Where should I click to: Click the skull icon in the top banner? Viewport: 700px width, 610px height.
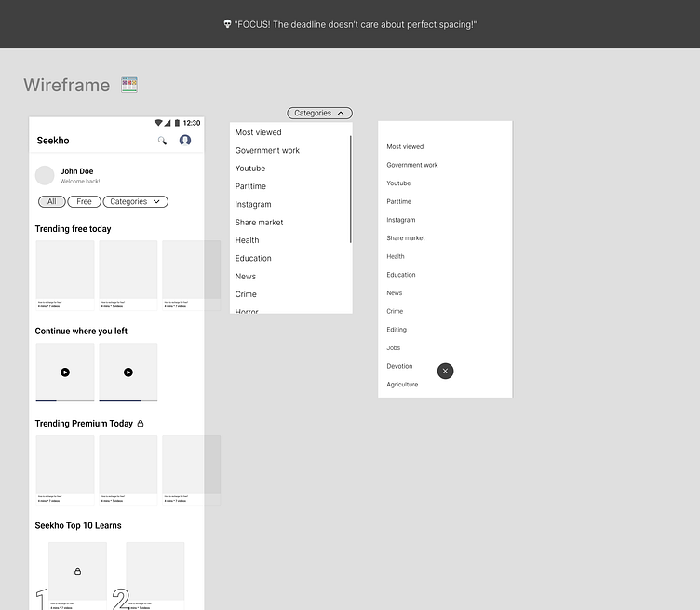point(227,24)
